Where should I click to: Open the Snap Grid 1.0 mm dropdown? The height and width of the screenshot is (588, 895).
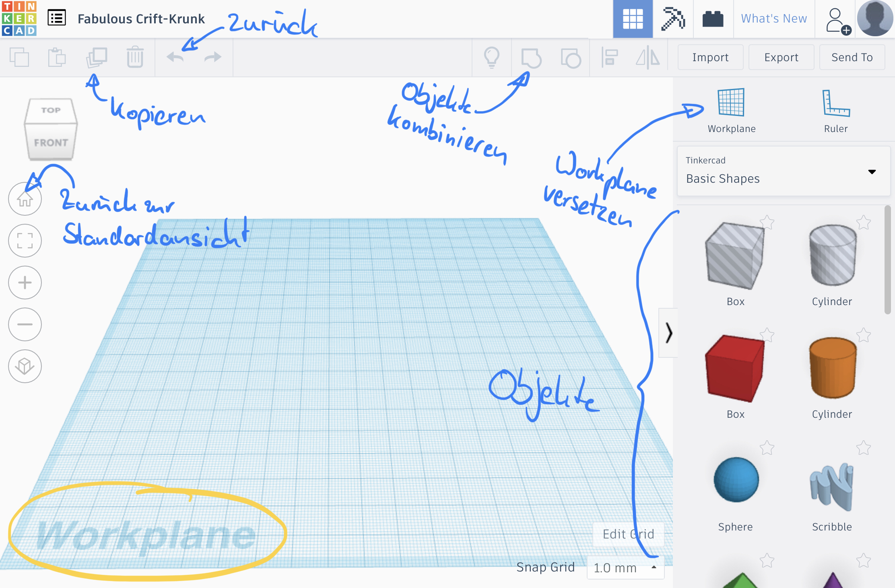[x=625, y=567]
